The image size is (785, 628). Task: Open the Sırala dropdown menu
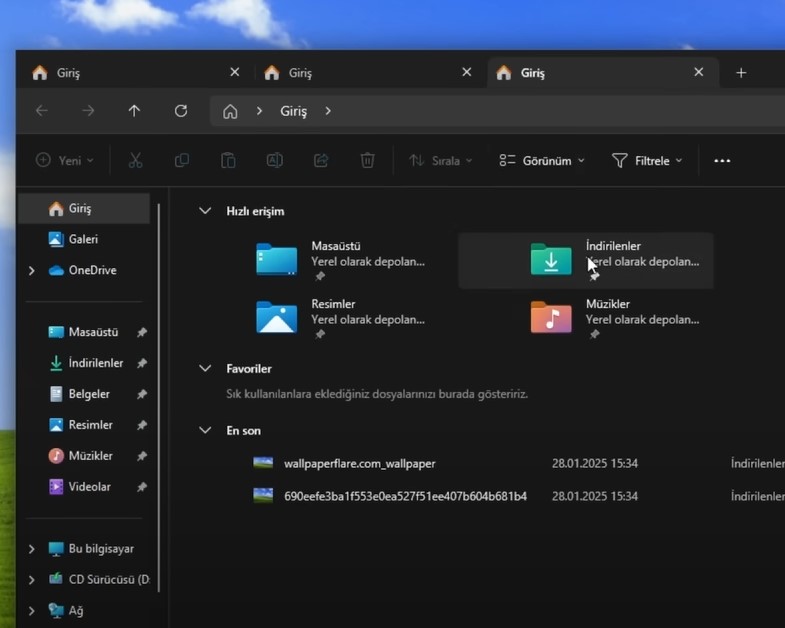tap(441, 161)
